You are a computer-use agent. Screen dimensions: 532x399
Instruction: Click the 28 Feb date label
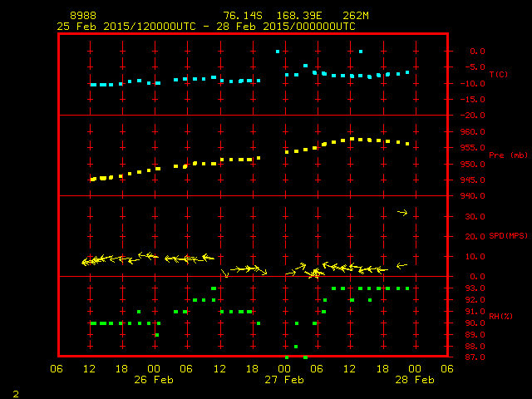point(415,380)
